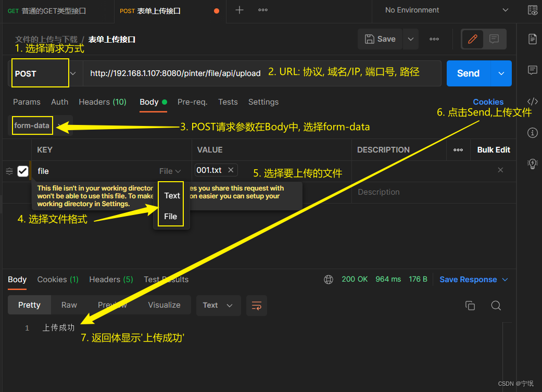Open the Cookies link
This screenshot has height=392, width=542.
pos(488,102)
